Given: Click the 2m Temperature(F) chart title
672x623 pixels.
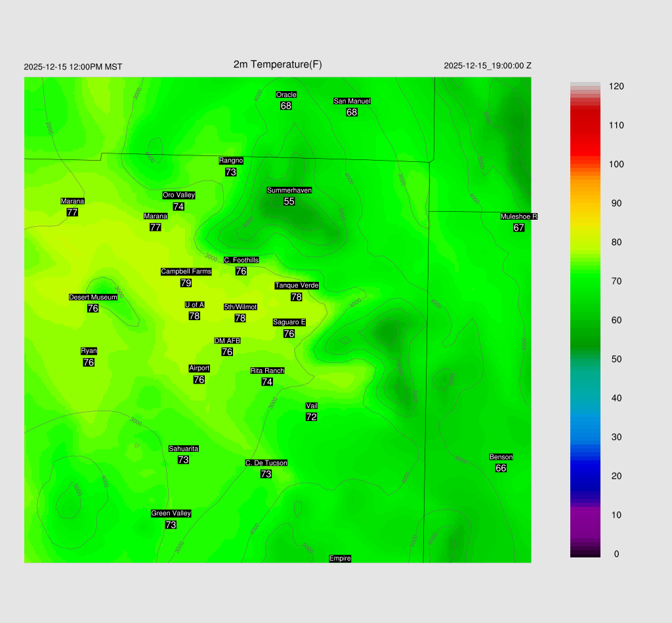Looking at the screenshot, I should click(x=278, y=64).
